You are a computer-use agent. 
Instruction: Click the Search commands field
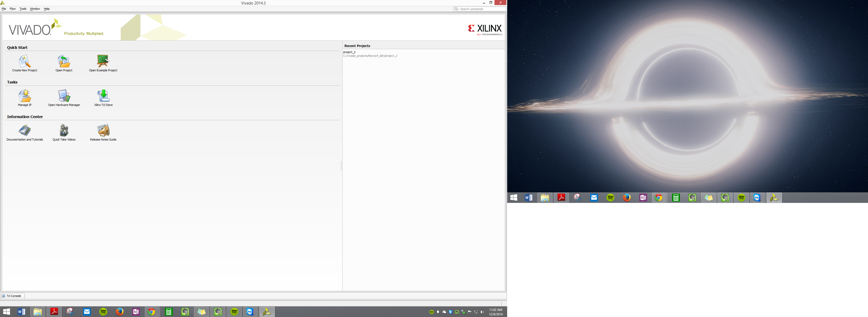tap(479, 9)
